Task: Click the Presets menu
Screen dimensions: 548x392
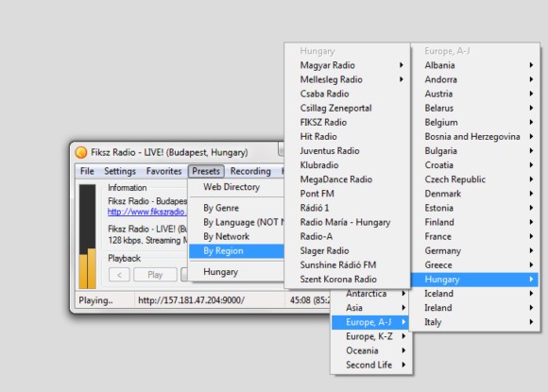Action: (206, 171)
